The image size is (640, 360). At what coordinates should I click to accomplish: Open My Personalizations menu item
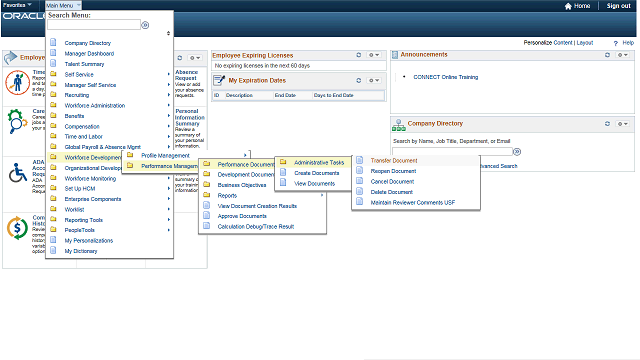tap(89, 240)
